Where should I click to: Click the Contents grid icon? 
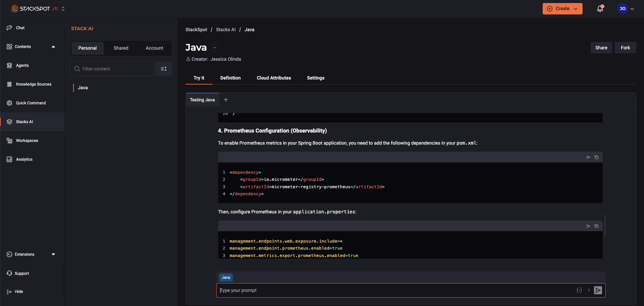point(9,47)
